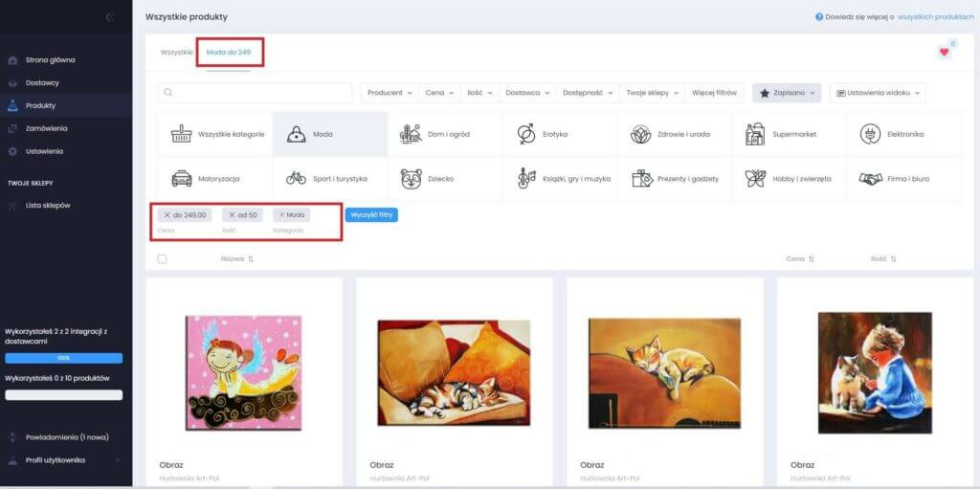Screen dimensions: 980x489
Task: Focus the product search field
Action: pyautogui.click(x=255, y=93)
